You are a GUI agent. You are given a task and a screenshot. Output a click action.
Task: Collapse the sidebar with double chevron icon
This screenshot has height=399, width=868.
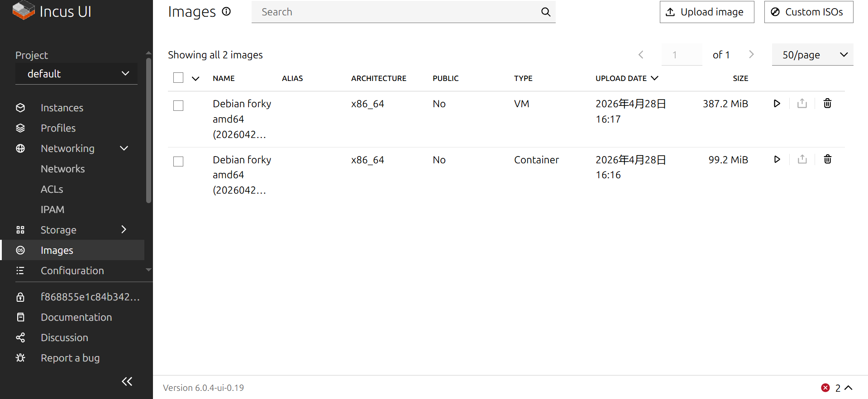click(x=127, y=381)
